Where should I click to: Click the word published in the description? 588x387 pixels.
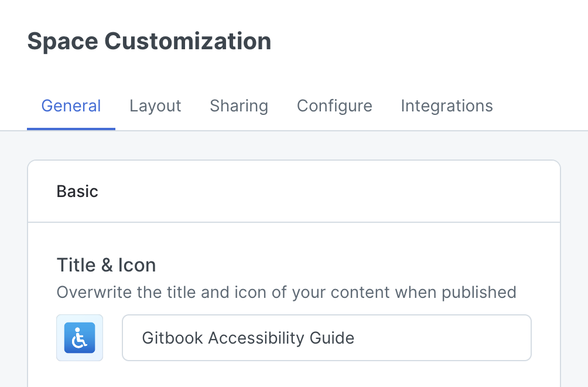tap(479, 293)
